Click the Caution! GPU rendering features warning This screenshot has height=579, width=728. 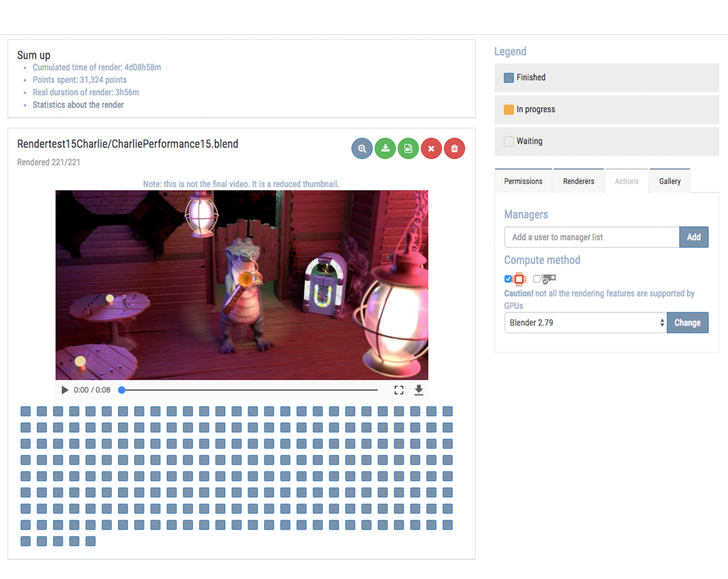click(x=599, y=299)
